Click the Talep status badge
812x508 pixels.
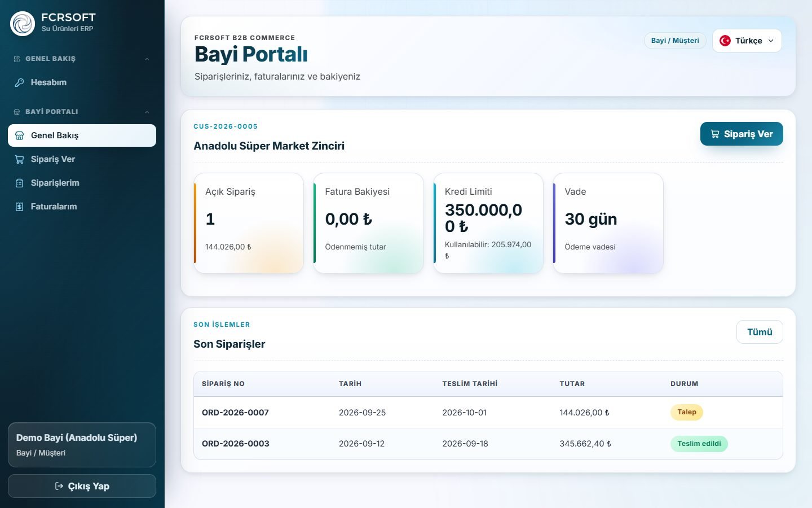[x=687, y=412]
